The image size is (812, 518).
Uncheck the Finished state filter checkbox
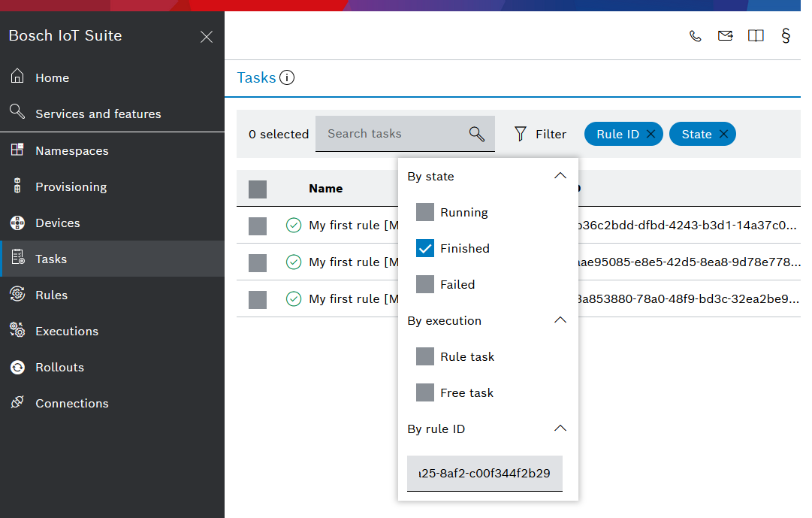[425, 248]
